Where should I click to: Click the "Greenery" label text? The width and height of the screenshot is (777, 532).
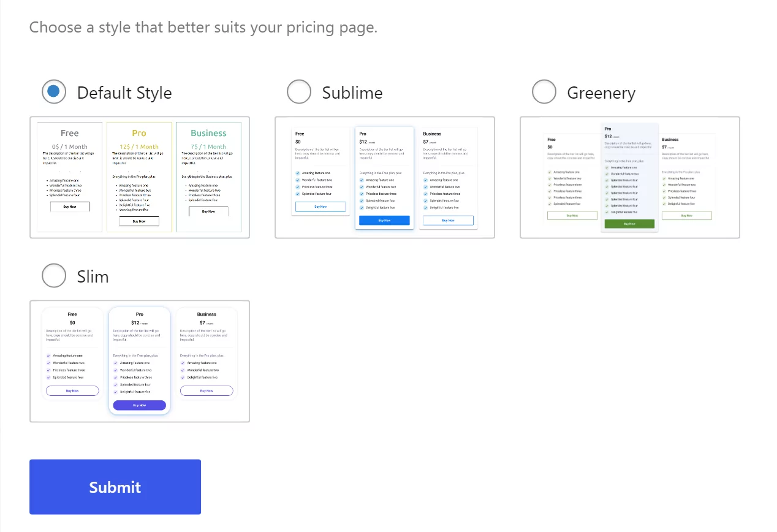(601, 93)
